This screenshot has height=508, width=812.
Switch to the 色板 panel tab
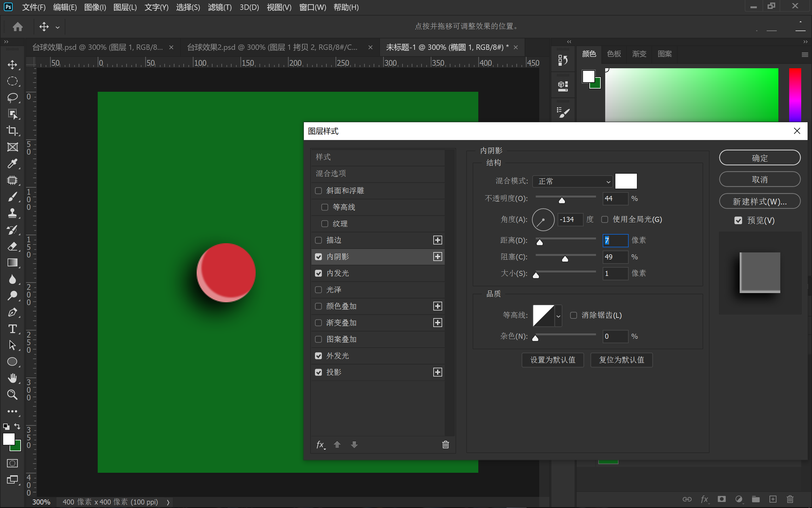point(614,54)
